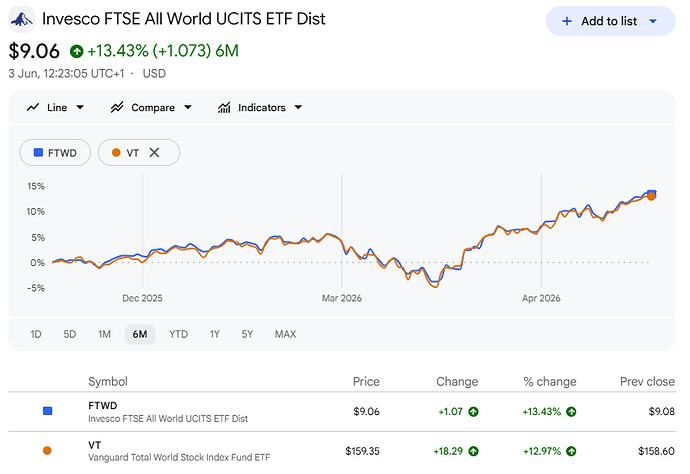Click the Compare icon
The image size is (690, 474).
[117, 107]
